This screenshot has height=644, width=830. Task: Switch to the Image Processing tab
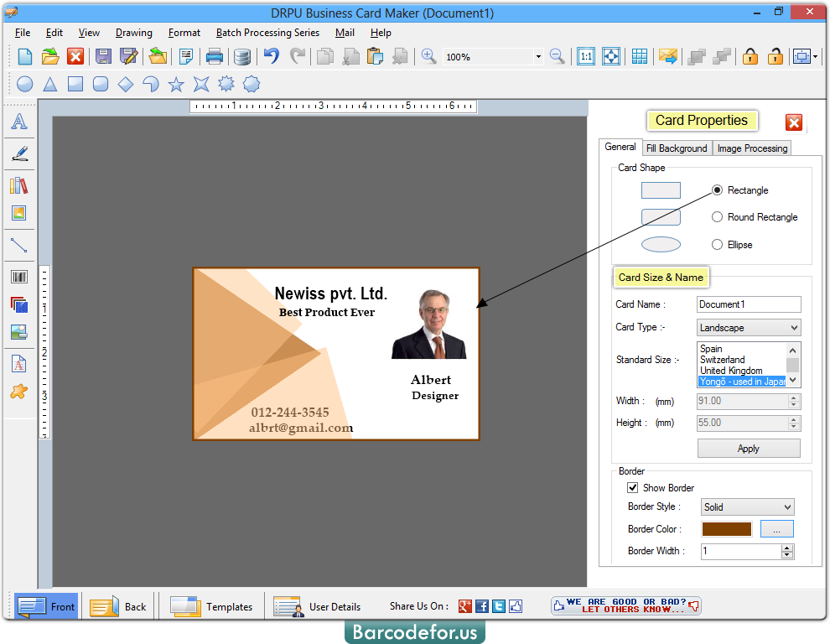point(752,148)
